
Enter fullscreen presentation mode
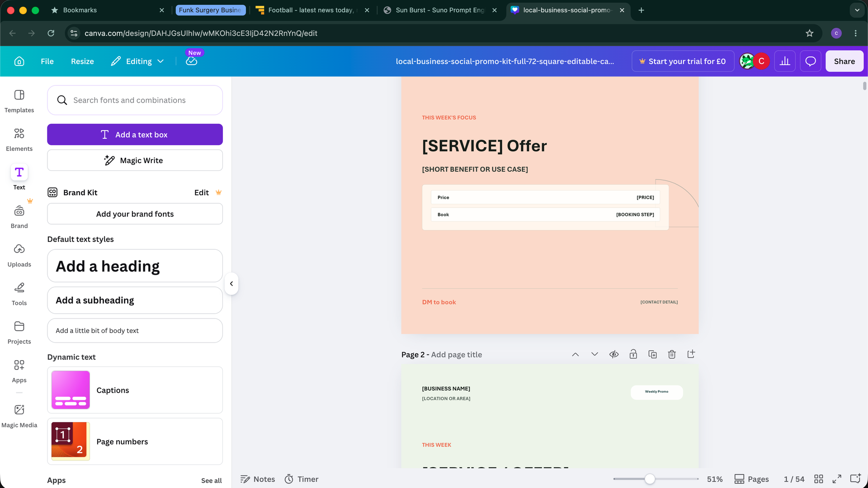837,479
